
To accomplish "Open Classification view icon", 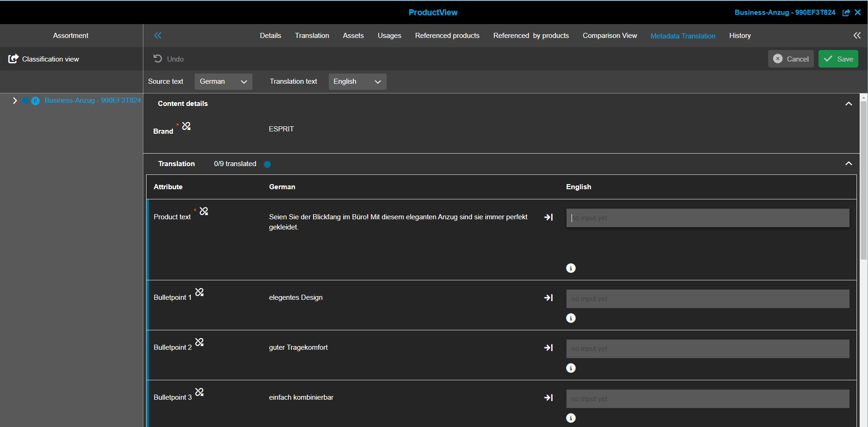I will (13, 59).
